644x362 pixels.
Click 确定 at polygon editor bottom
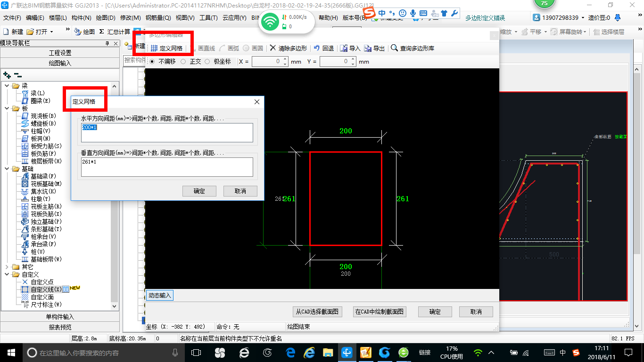tap(435, 312)
